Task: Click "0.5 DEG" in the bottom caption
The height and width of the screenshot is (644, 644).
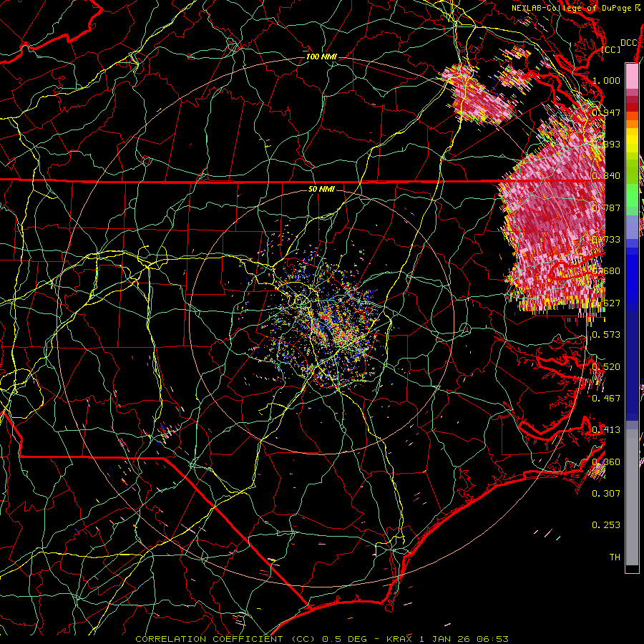Action: [x=347, y=639]
